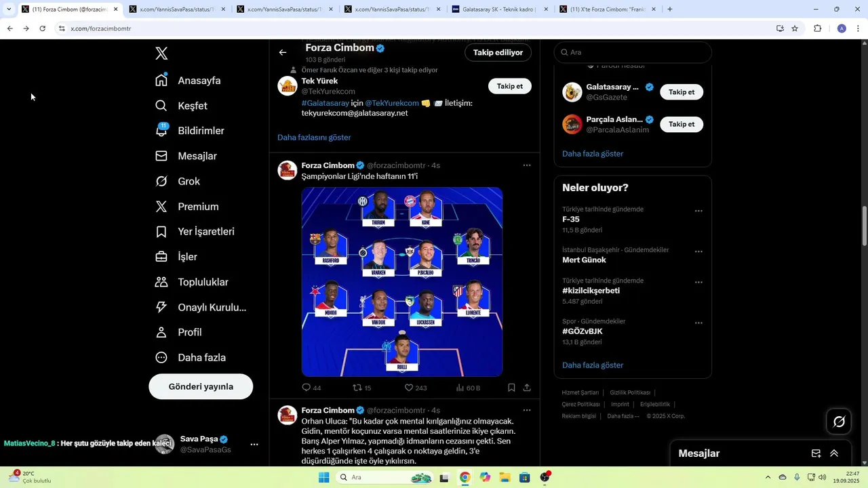Screen dimensions: 868x488
Task: Open Anasayfa home icon
Action: click(161, 80)
